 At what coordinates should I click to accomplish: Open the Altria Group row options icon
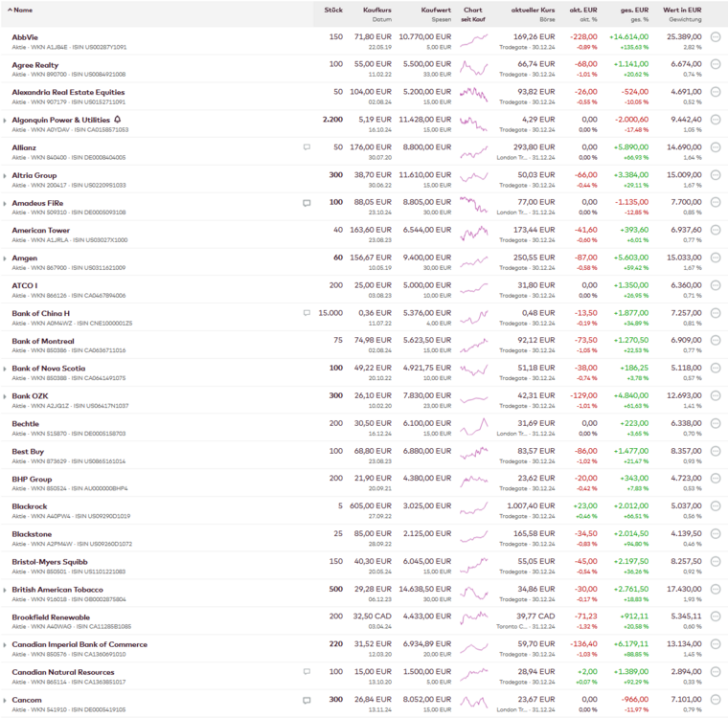pyautogui.click(x=716, y=175)
